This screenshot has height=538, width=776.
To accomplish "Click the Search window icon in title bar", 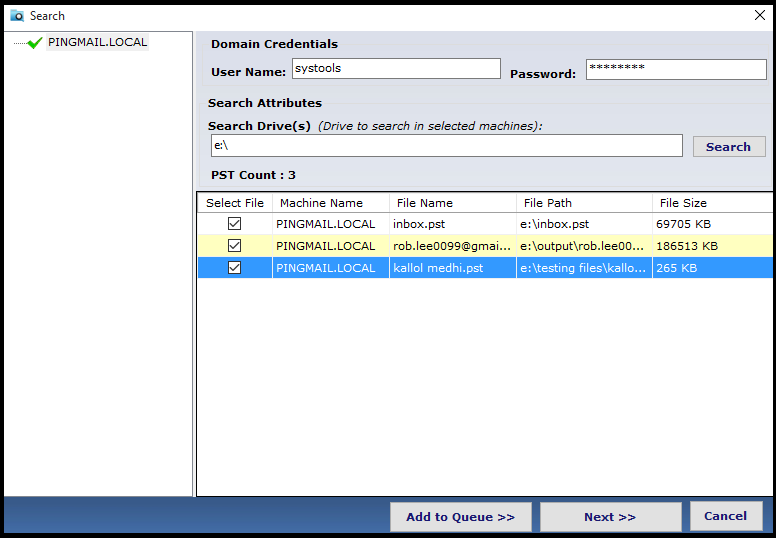I will 17,16.
